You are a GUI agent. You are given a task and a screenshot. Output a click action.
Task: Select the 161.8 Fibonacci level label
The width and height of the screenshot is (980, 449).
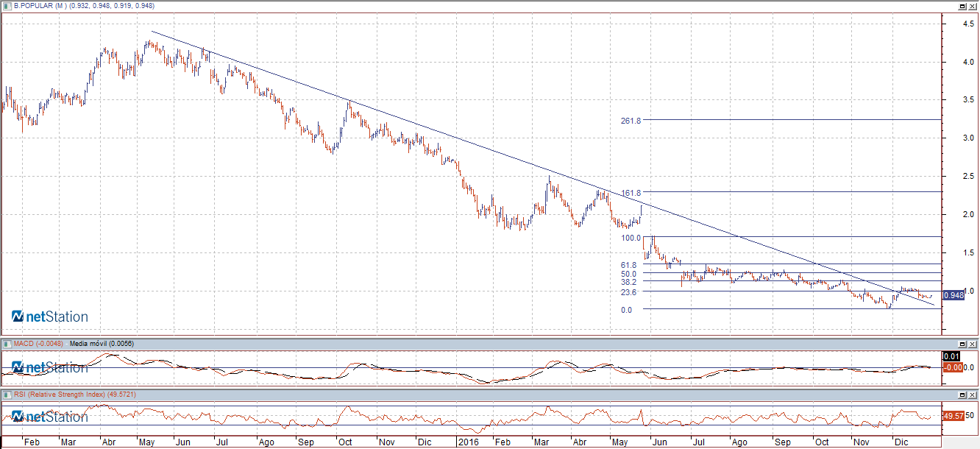pyautogui.click(x=631, y=193)
